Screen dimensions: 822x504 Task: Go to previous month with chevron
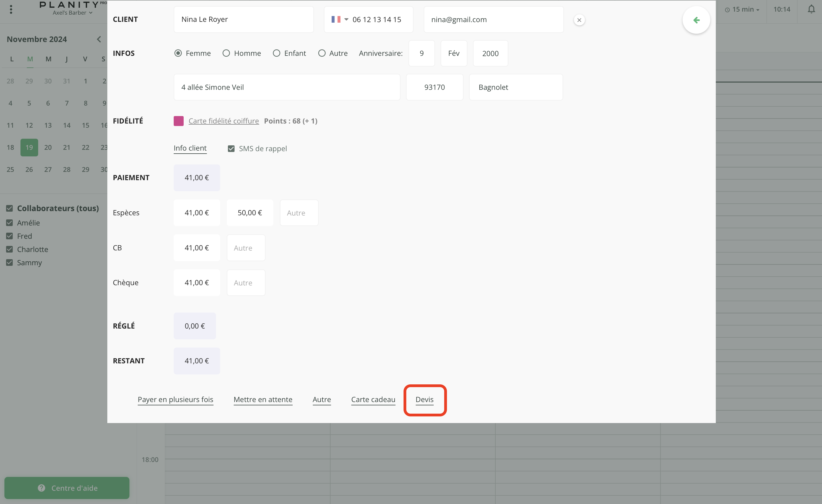pyautogui.click(x=99, y=39)
